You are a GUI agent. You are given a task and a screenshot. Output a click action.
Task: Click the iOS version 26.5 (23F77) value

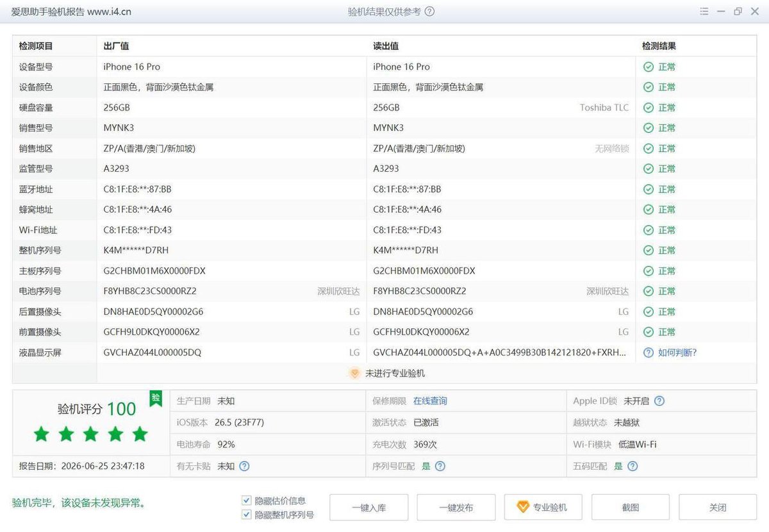point(239,423)
